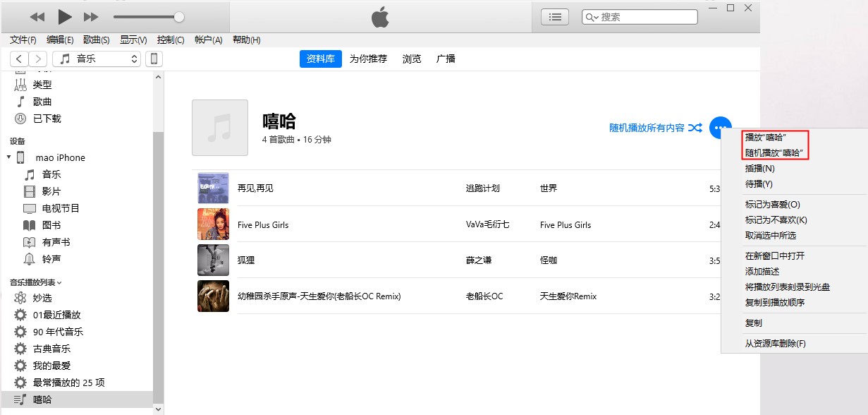Click the 搜索 search field

pos(640,17)
